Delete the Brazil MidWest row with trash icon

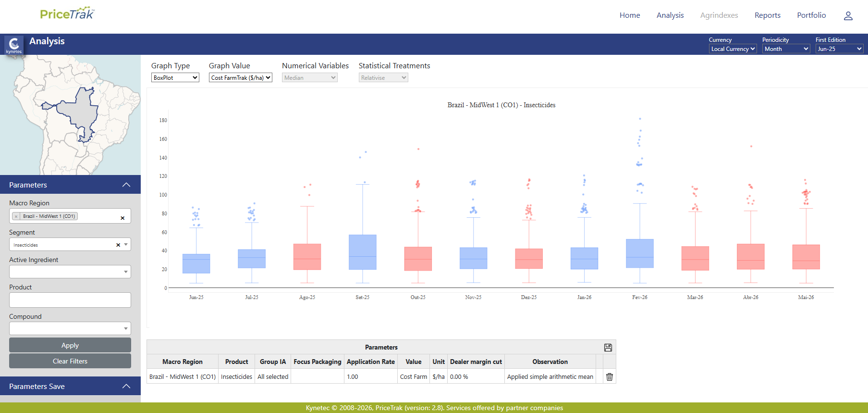(610, 377)
